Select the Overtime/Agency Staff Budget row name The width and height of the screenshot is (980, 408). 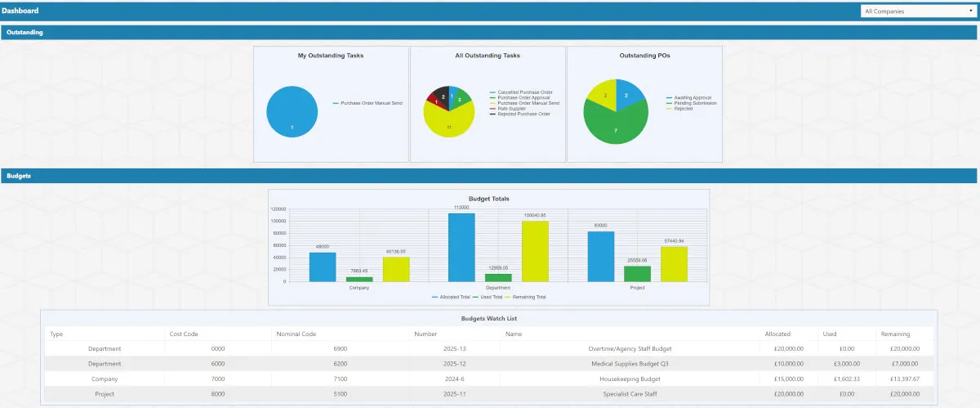tap(630, 348)
